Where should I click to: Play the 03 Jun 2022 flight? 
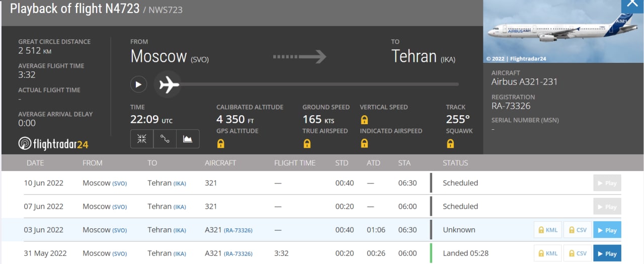607,230
